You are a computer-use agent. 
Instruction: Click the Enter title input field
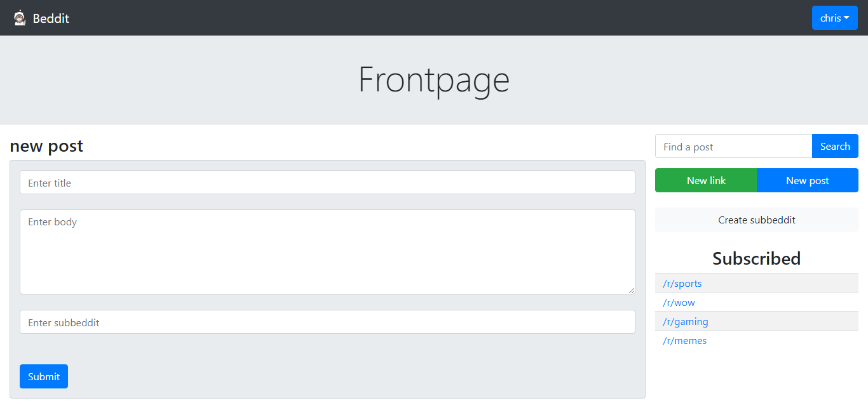click(327, 182)
